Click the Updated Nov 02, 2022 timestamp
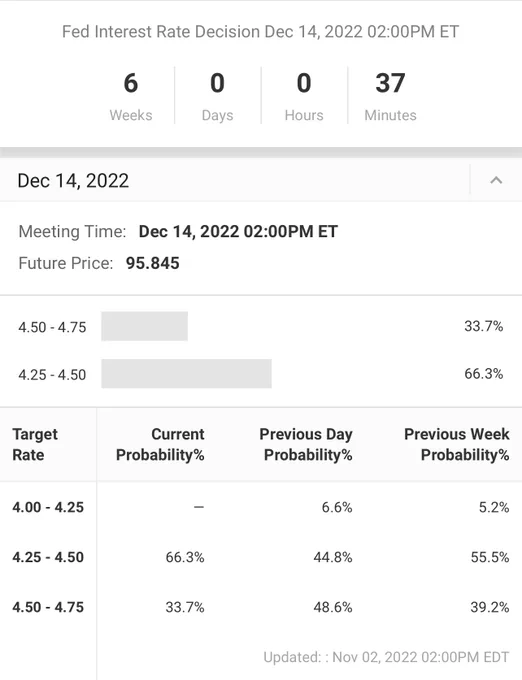Screen dimensions: 522x680 (x=386, y=657)
